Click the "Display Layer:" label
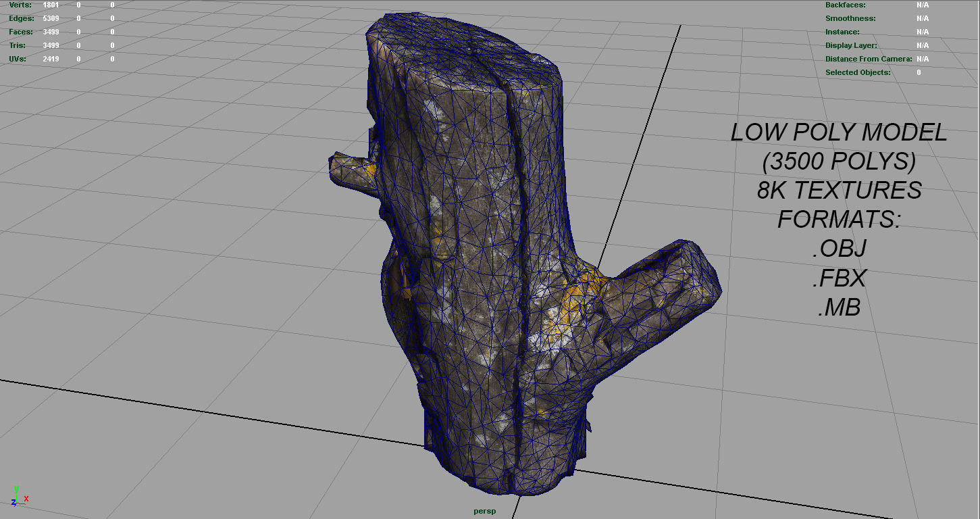Viewport: 980px width, 519px height. click(851, 45)
